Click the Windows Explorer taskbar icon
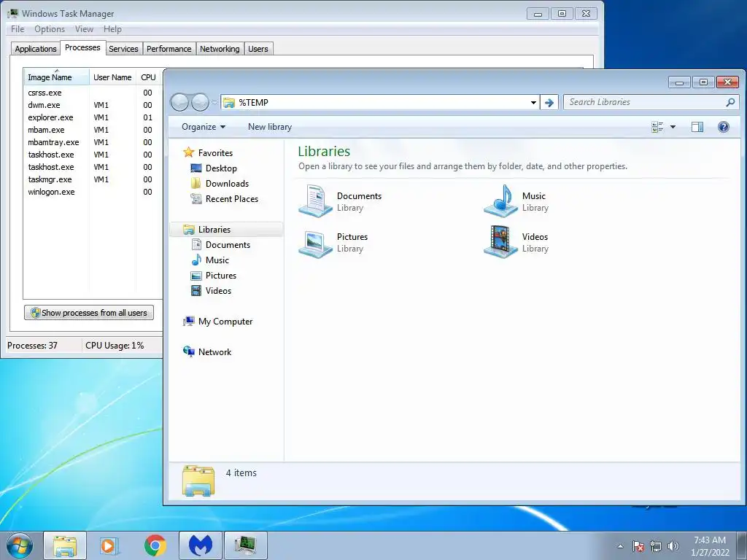The image size is (747, 560). point(65,545)
